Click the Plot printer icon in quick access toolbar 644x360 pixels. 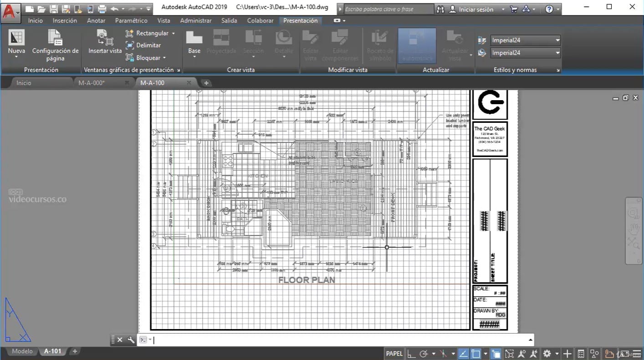point(102,9)
